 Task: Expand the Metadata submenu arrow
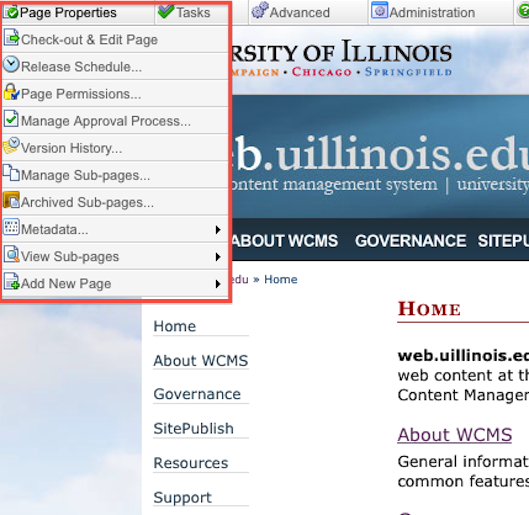(218, 230)
